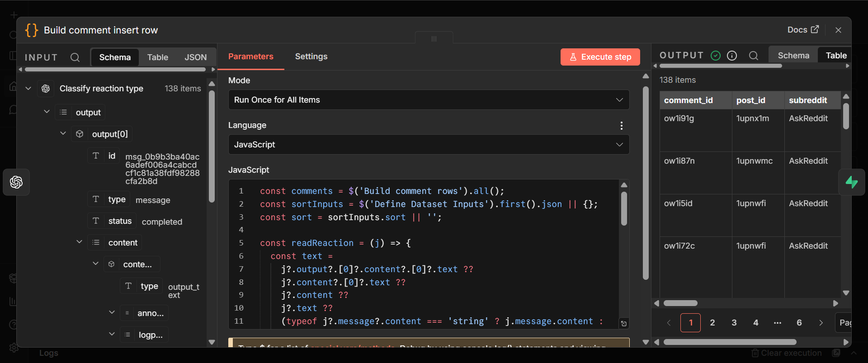Viewport: 868px width, 363px height.
Task: Collapse the content array item
Action: point(80,242)
